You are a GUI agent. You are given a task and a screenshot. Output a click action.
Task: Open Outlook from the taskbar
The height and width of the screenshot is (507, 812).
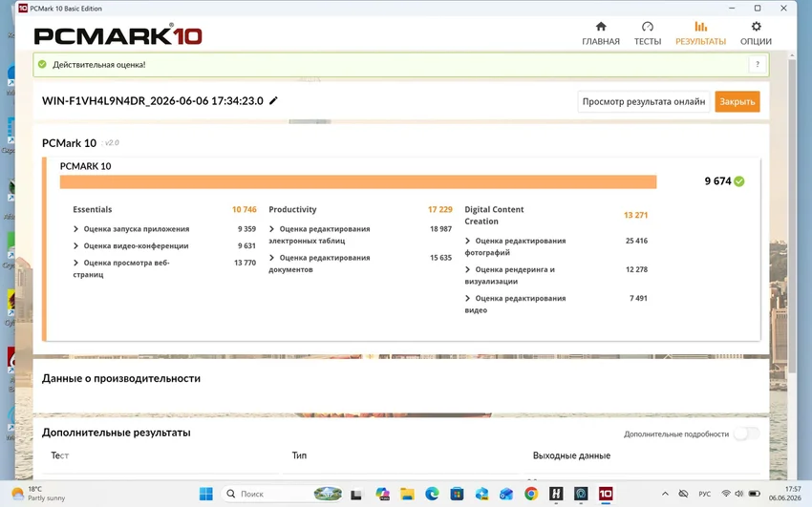pos(506,494)
